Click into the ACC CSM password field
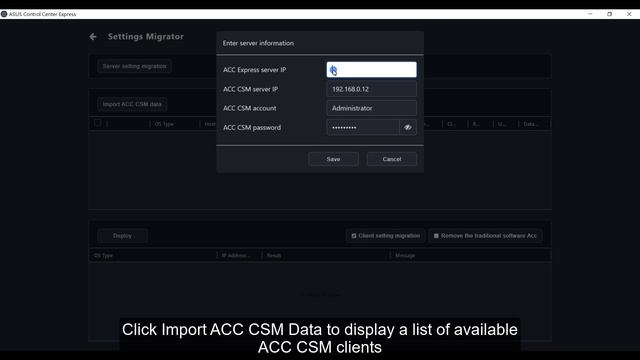 click(x=363, y=127)
